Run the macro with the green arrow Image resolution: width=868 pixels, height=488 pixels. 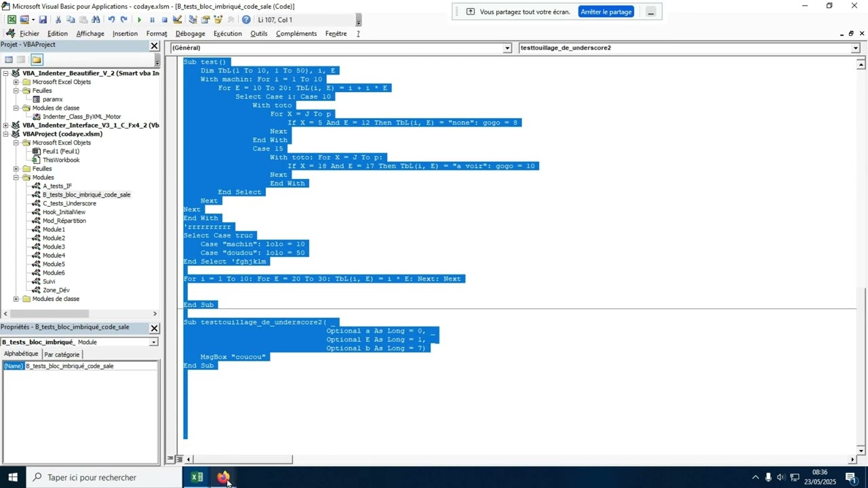pos(140,20)
